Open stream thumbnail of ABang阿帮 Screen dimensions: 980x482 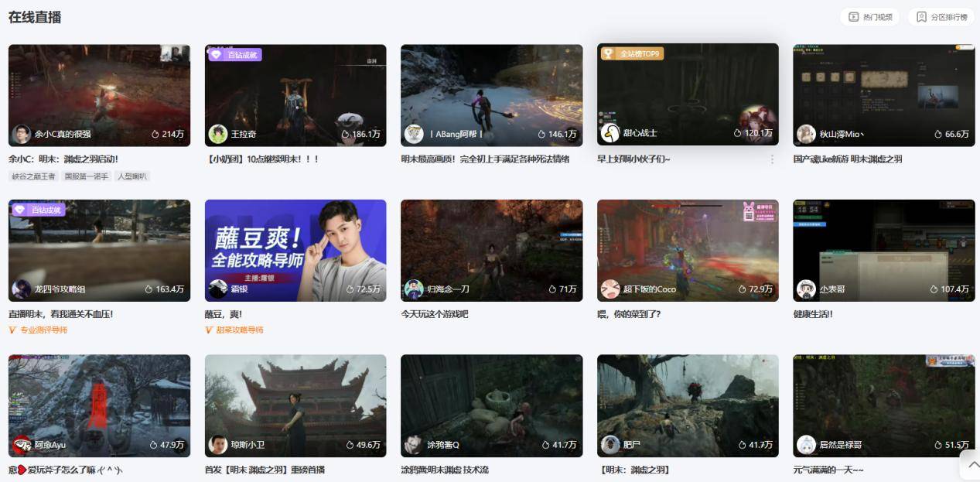coord(491,95)
